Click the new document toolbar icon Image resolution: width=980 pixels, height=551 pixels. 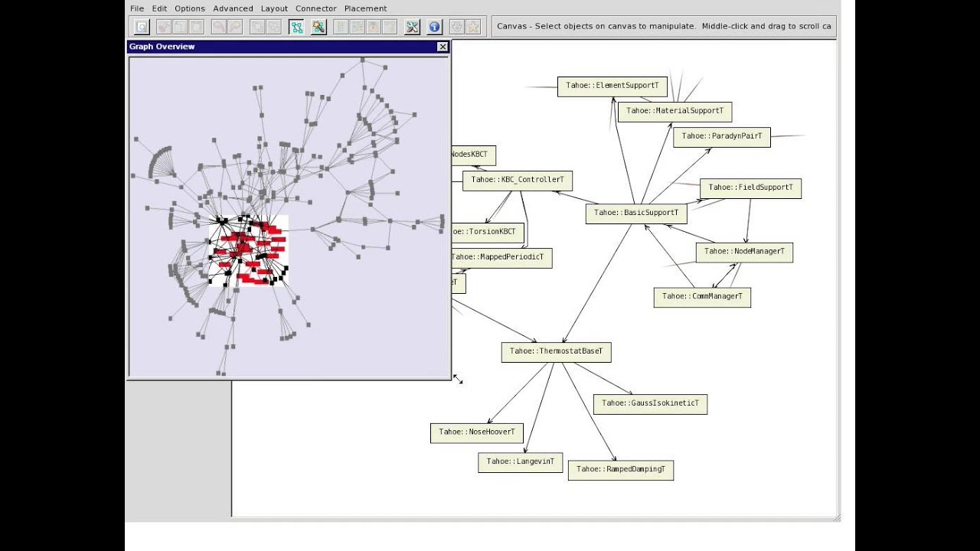pos(142,27)
